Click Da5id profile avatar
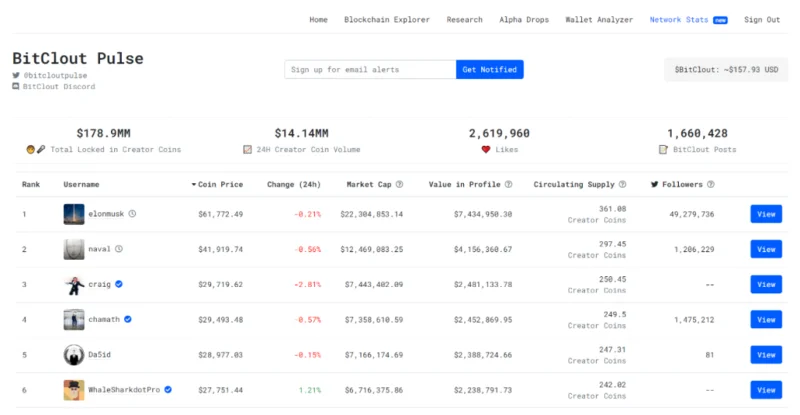800x415 pixels. click(74, 355)
